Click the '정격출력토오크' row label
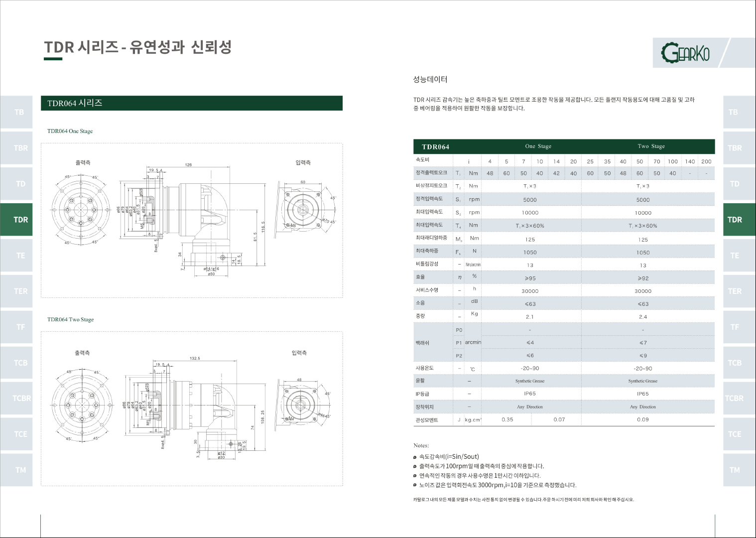Image resolution: width=756 pixels, height=538 pixels. (431, 173)
